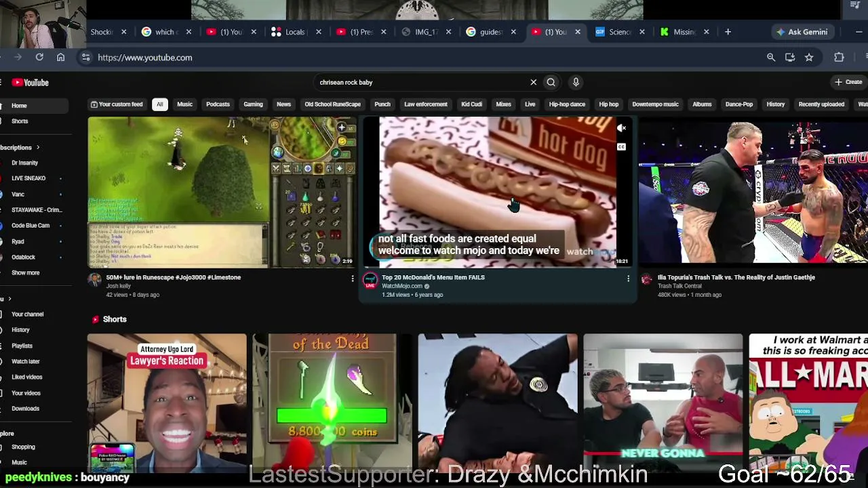This screenshot has height=488, width=868.
Task: Start voice search with the microphone icon
Action: point(576,82)
